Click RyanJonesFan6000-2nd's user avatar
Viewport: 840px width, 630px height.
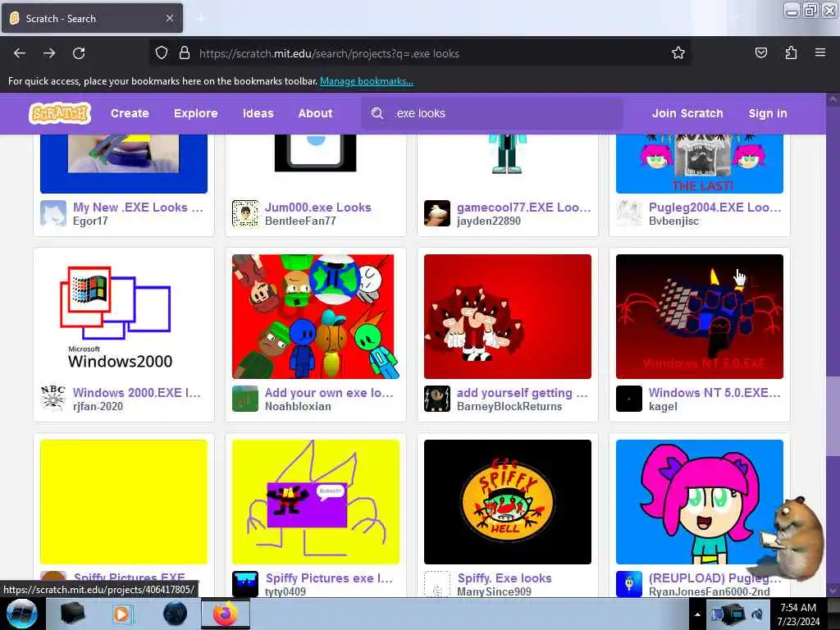[629, 584]
